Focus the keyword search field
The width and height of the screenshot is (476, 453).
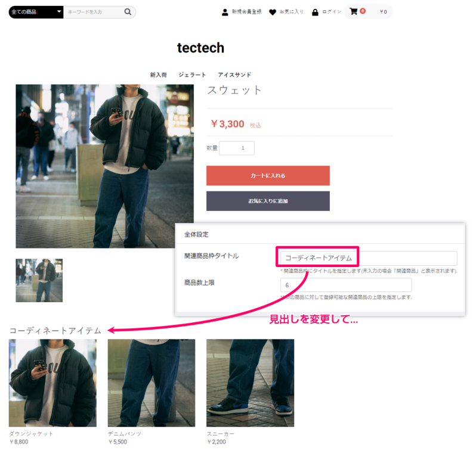point(94,12)
